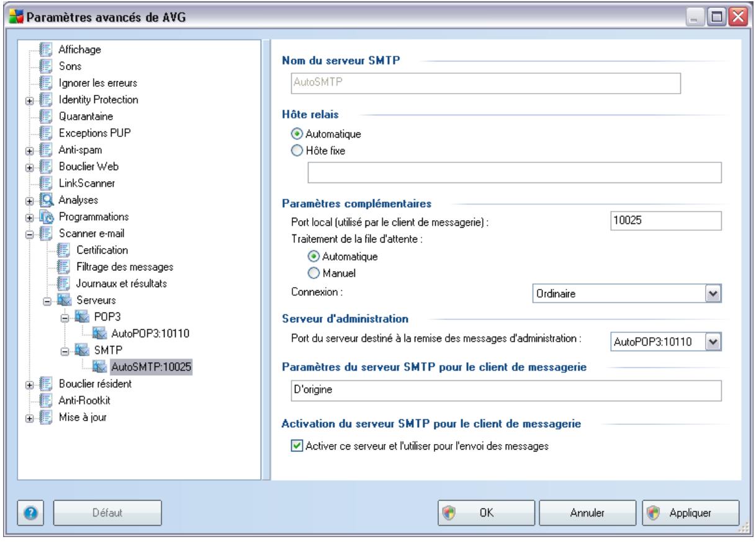Open help with the question mark icon
756x542 pixels.
[29, 512]
